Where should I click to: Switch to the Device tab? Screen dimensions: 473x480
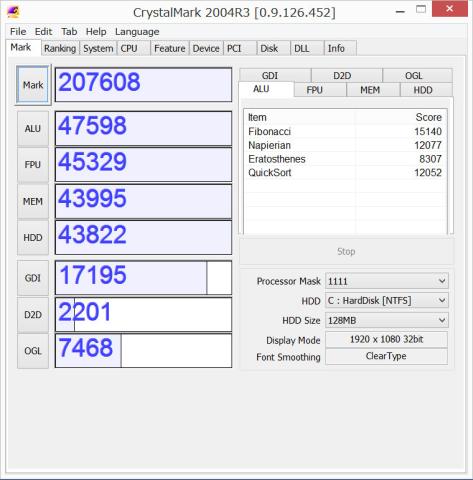click(x=206, y=48)
